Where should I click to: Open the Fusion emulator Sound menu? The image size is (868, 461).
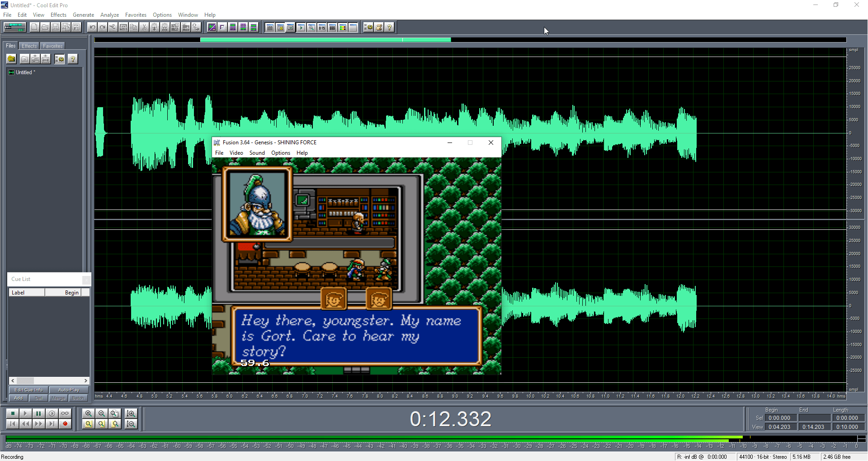click(x=257, y=153)
